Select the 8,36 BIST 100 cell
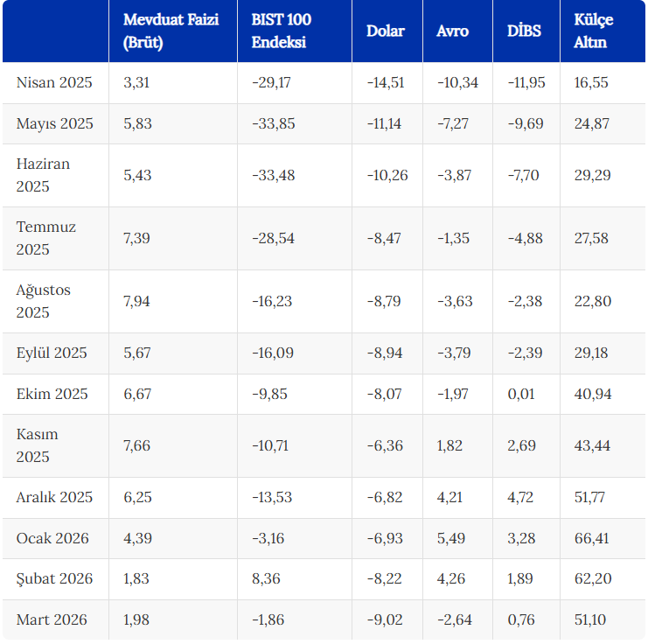648x644 pixels. coord(266,578)
